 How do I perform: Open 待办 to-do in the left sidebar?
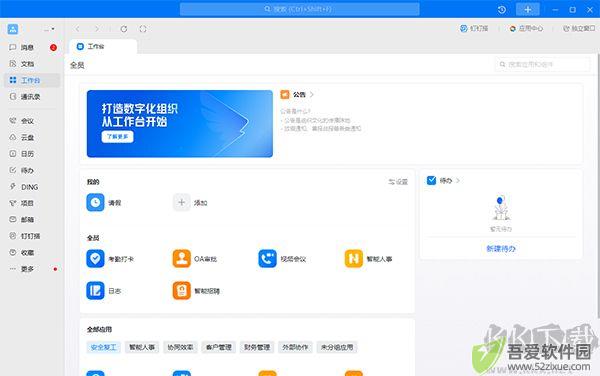tap(27, 170)
